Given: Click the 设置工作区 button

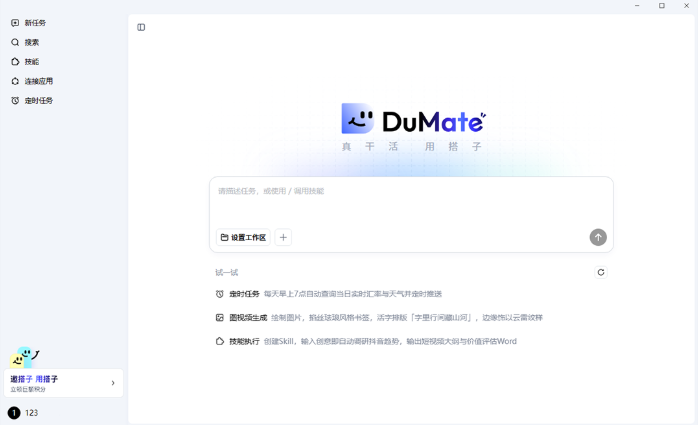Looking at the screenshot, I should click(243, 237).
